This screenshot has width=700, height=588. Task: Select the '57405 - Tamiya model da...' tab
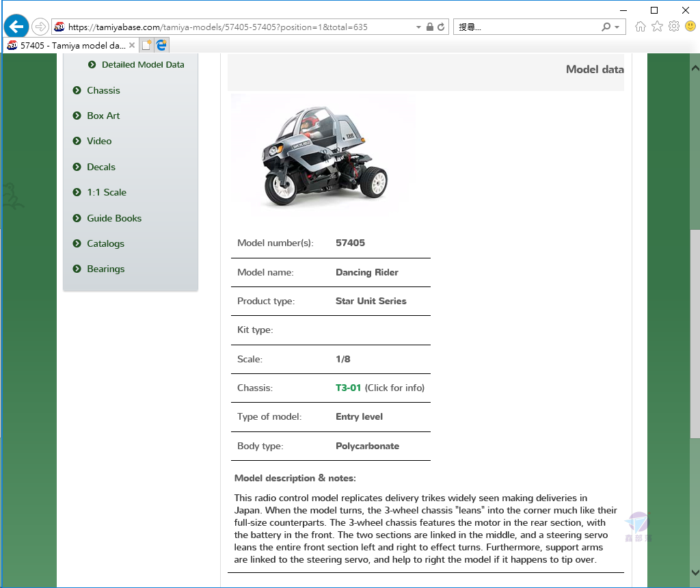(x=71, y=45)
